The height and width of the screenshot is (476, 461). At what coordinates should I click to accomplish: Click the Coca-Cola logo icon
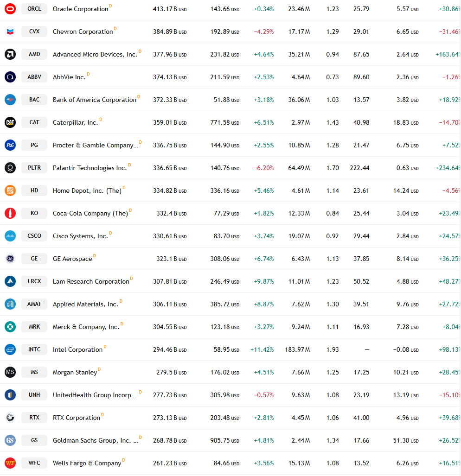[10, 213]
